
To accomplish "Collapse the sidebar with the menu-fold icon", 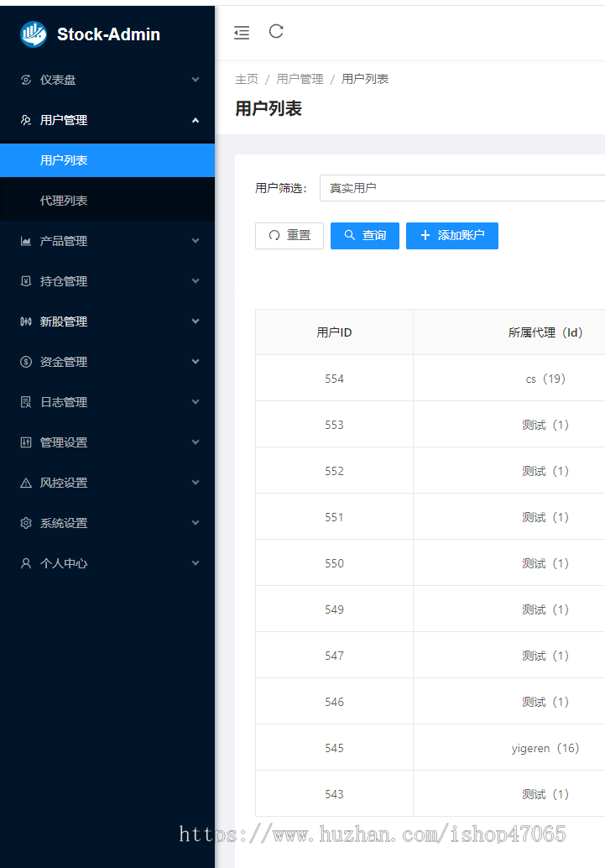I will tap(242, 33).
